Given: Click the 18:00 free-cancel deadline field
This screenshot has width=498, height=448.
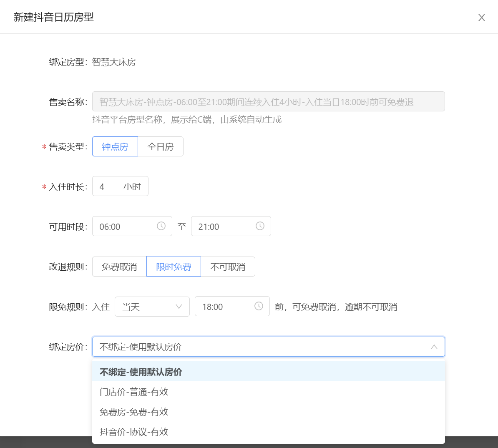Looking at the screenshot, I should click(232, 307).
